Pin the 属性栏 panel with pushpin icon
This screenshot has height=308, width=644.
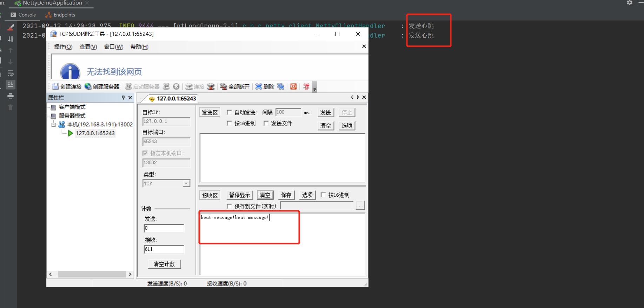123,98
